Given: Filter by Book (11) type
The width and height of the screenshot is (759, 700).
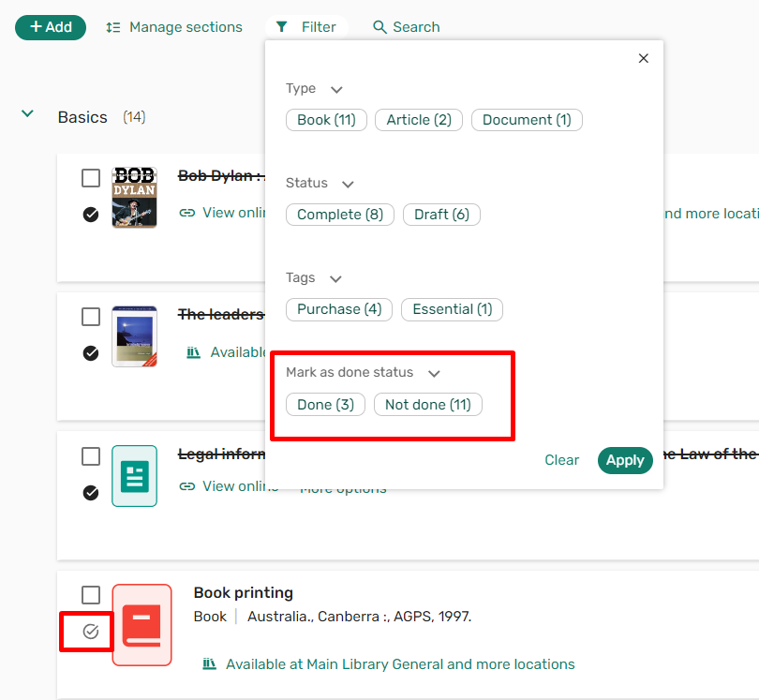Looking at the screenshot, I should 326,120.
